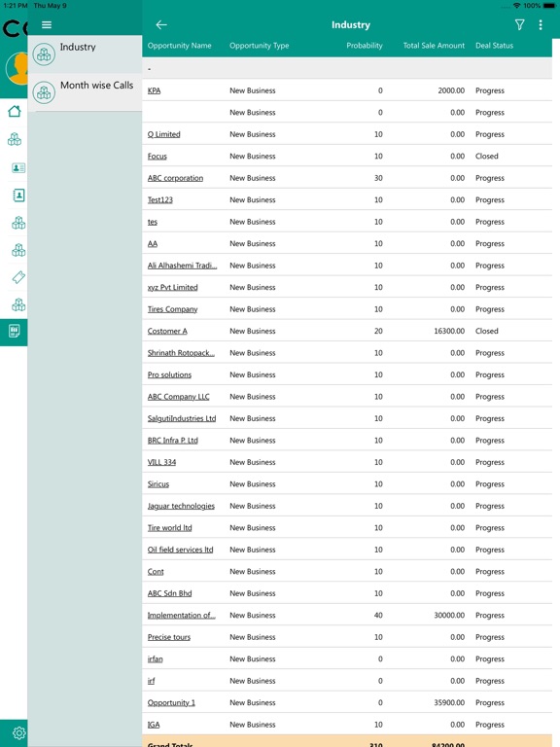The image size is (560, 747).
Task: Select the Month wise Calls report
Action: (x=85, y=92)
